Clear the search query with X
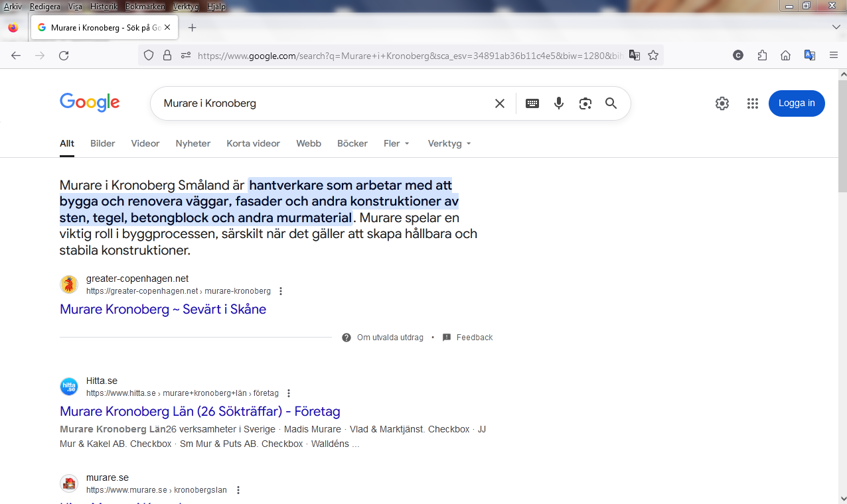The width and height of the screenshot is (847, 504). [500, 103]
